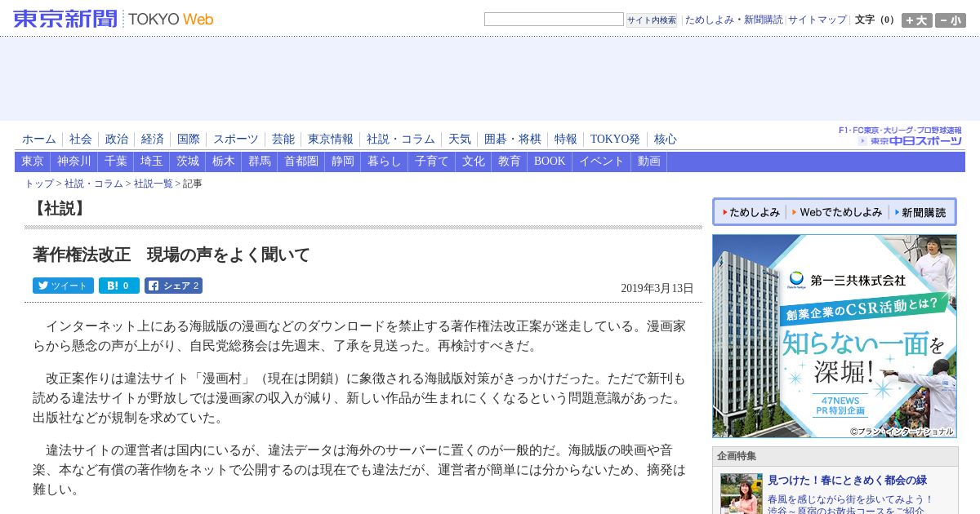Click the ためしよみ sidebar button
The width and height of the screenshot is (980, 514).
(750, 212)
